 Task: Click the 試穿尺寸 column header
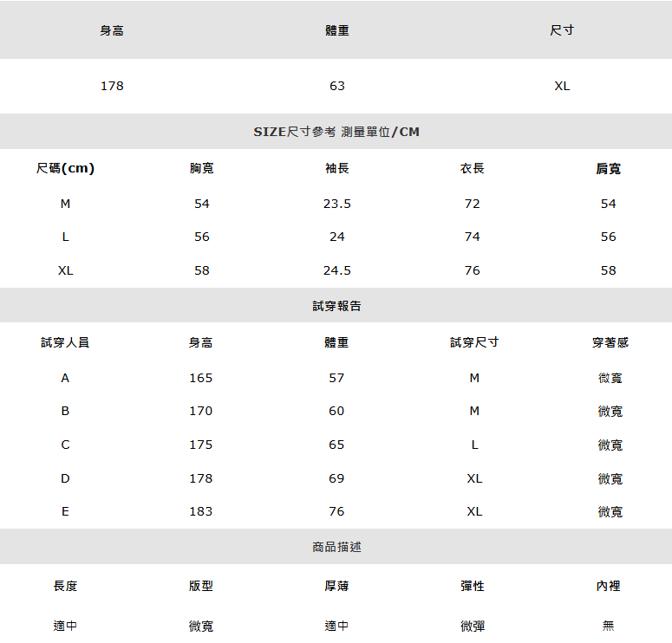point(474,342)
